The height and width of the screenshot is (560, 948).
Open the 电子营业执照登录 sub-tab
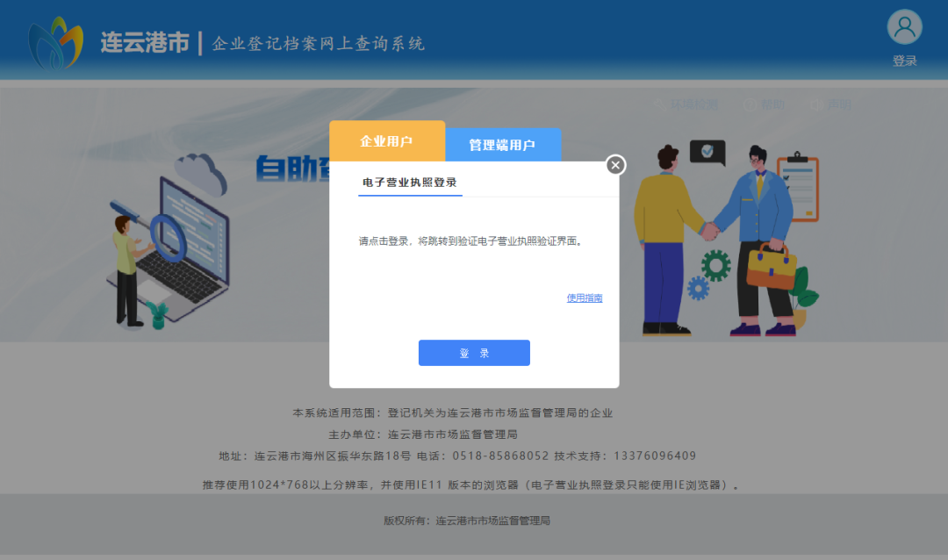[409, 183]
